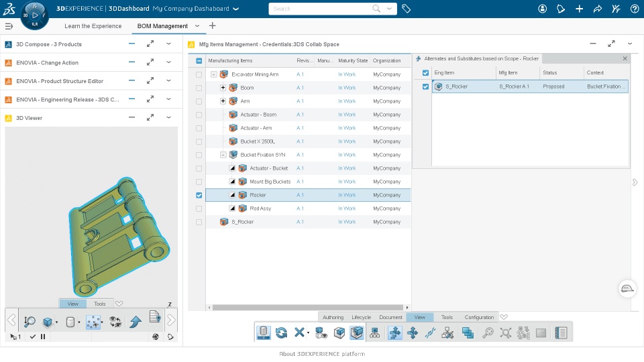Click the cylinder icon in 3D Viewer toolbar

[x=70, y=322]
